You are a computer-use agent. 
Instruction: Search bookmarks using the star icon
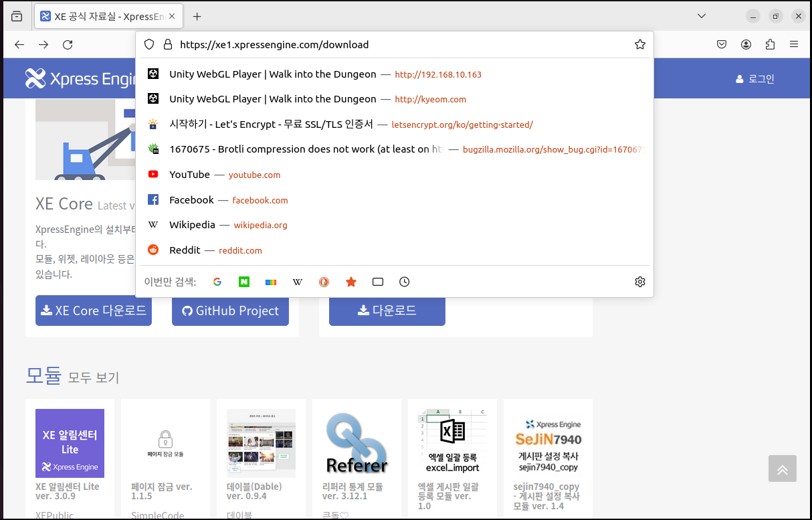[351, 282]
